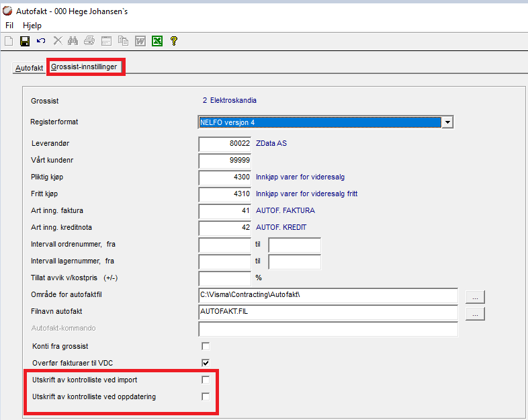The width and height of the screenshot is (528, 420).
Task: Click the binoculars Search icon
Action: point(73,41)
